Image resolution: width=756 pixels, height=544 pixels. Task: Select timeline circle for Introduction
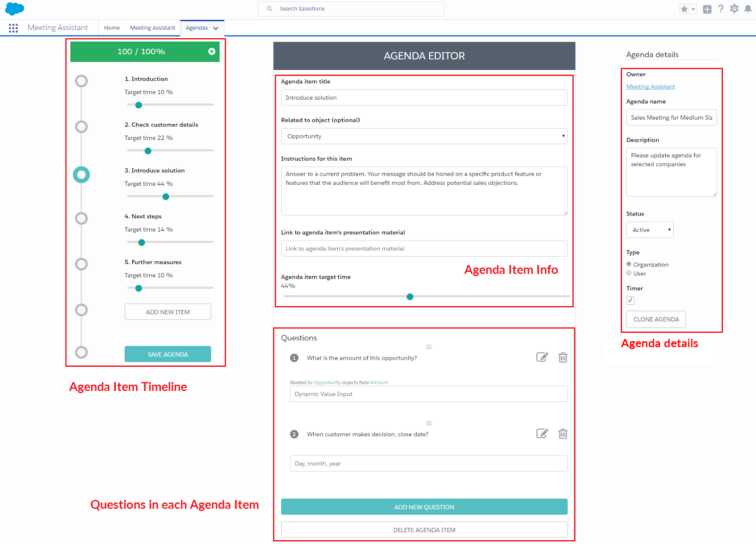click(x=81, y=81)
